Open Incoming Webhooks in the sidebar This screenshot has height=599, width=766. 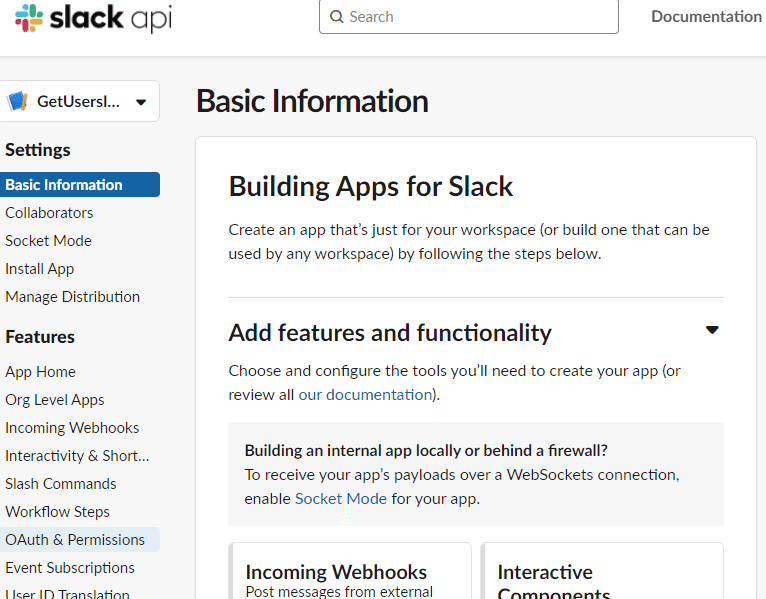[72, 428]
